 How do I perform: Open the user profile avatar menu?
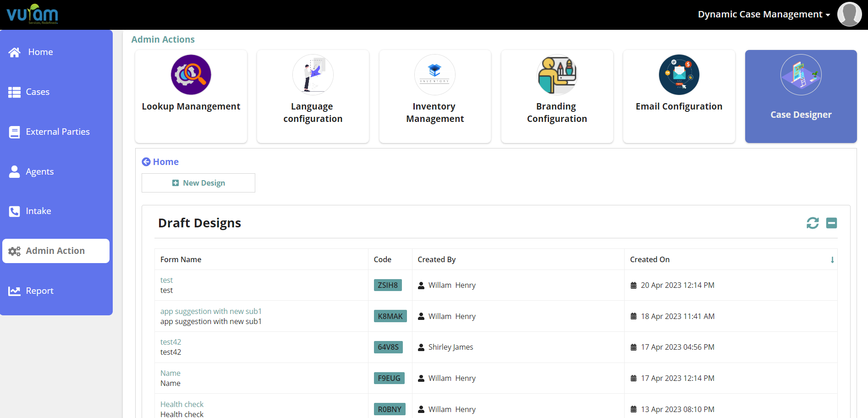pyautogui.click(x=849, y=14)
